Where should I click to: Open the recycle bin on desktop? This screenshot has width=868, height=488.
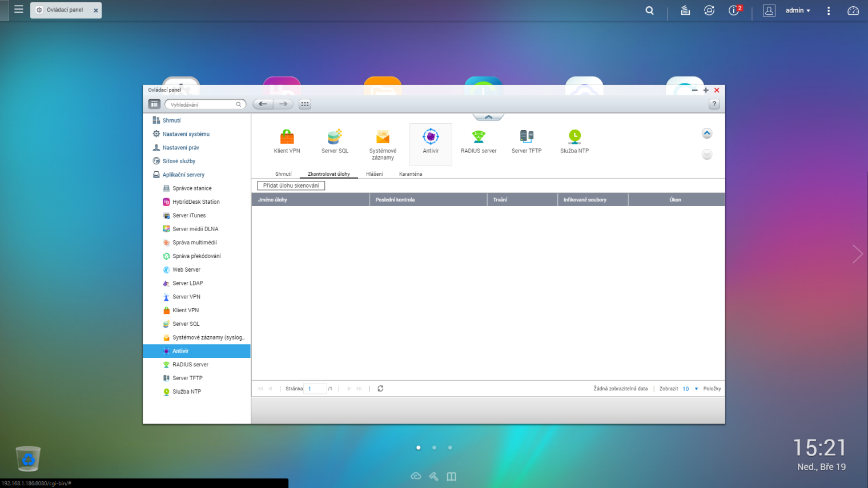click(x=28, y=458)
